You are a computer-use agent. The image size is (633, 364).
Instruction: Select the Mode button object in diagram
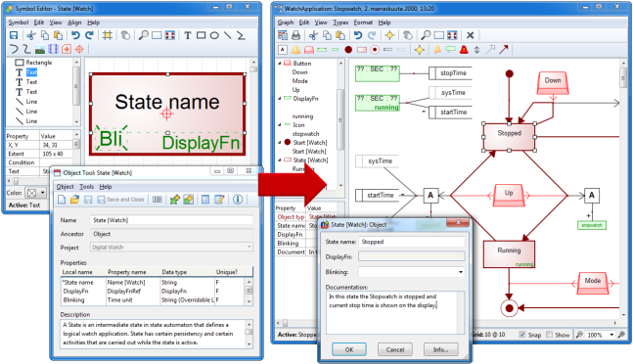tap(592, 284)
